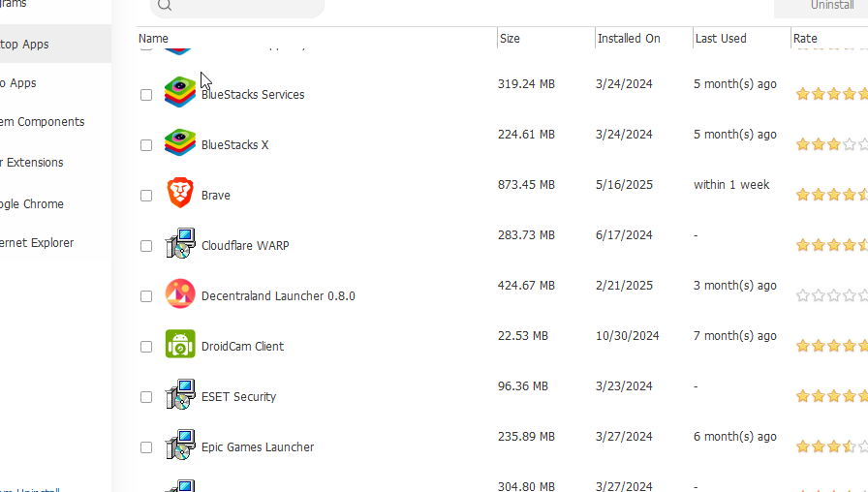Check the Brave row checkbox

146,196
